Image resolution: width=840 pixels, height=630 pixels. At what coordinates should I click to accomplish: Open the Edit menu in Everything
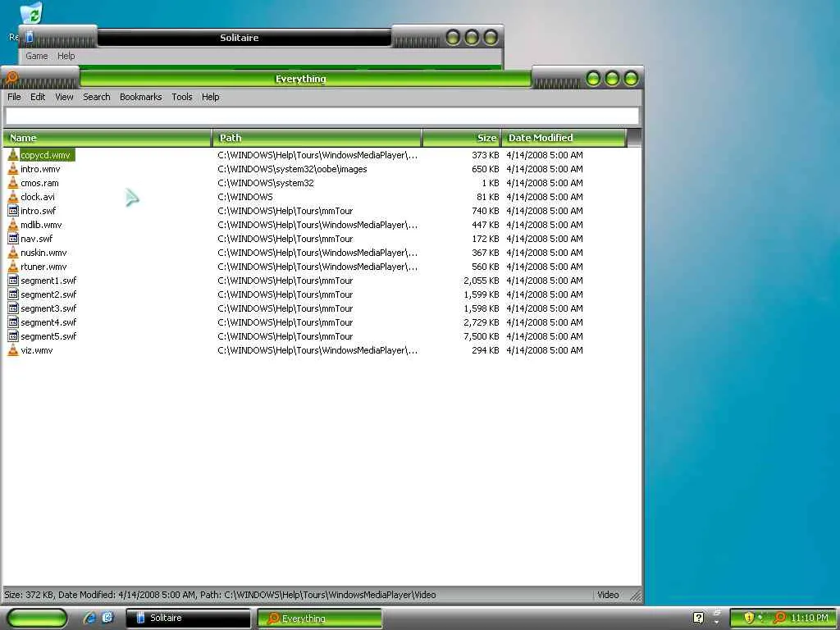pos(38,97)
